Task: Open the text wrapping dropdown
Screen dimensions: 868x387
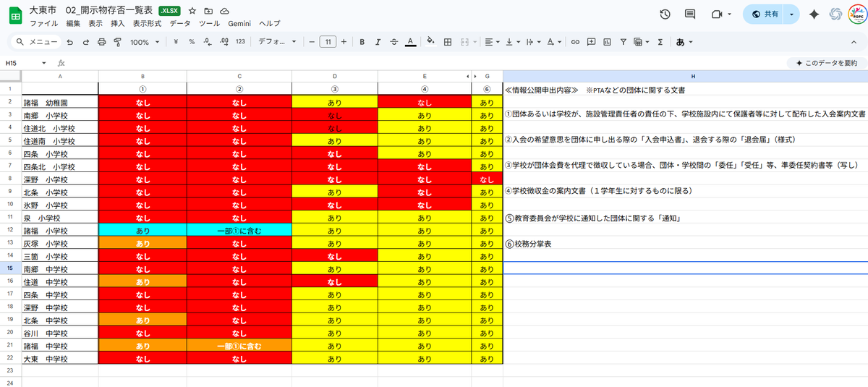Action: (533, 42)
